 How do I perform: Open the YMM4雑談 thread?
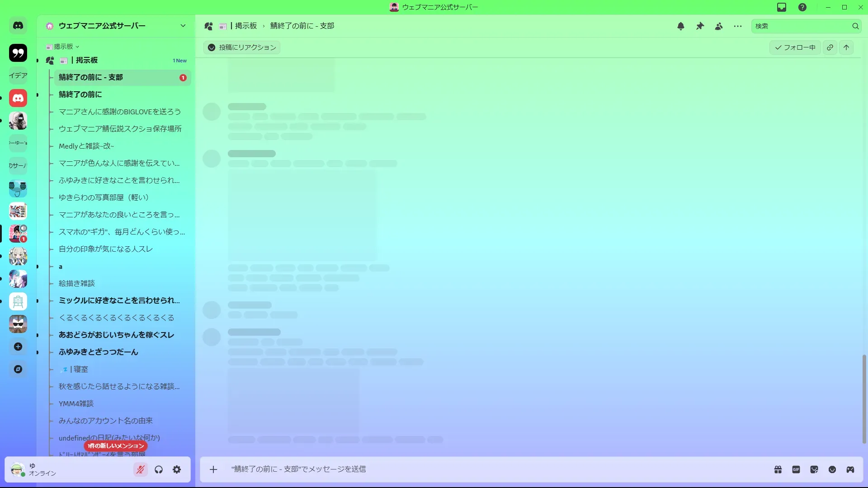(x=76, y=404)
